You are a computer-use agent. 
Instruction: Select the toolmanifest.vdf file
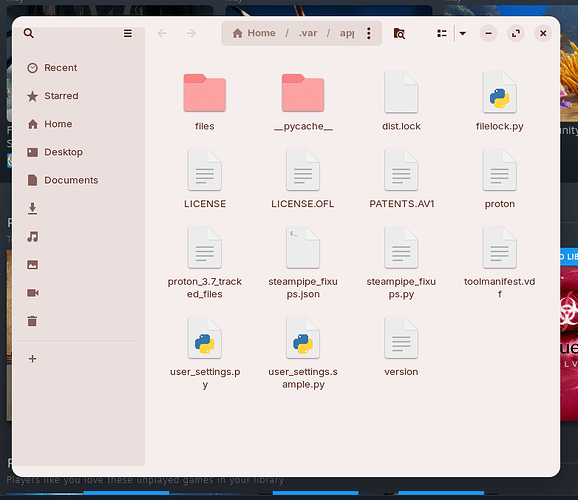click(499, 263)
